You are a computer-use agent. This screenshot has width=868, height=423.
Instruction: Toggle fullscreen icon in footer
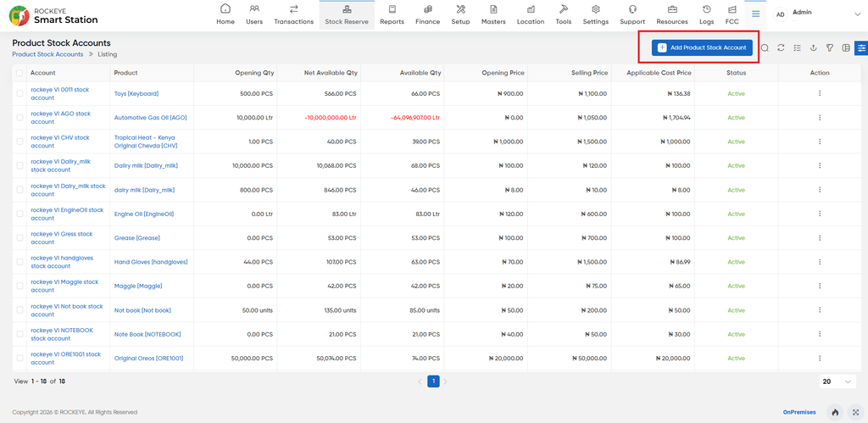coord(856,413)
